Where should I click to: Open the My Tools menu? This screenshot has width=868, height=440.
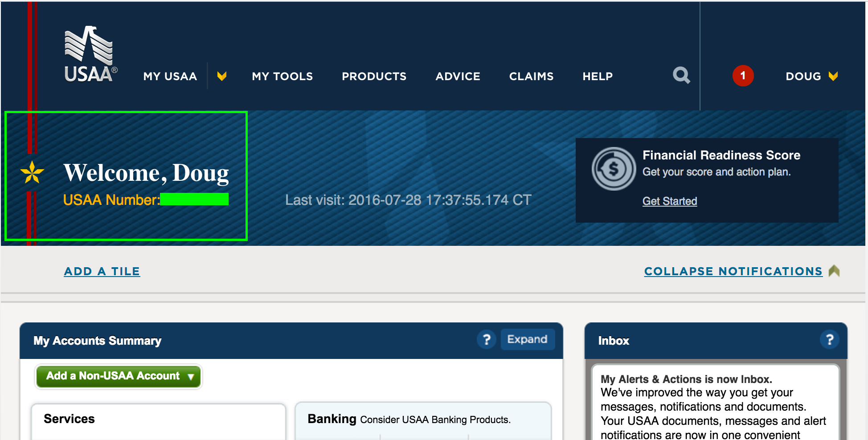coord(283,77)
